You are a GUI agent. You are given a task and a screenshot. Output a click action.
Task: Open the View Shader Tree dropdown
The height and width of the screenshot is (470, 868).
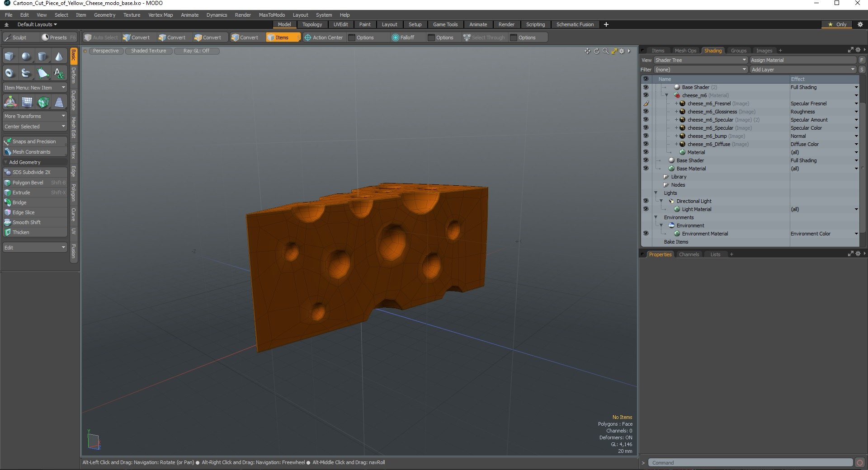tap(700, 60)
